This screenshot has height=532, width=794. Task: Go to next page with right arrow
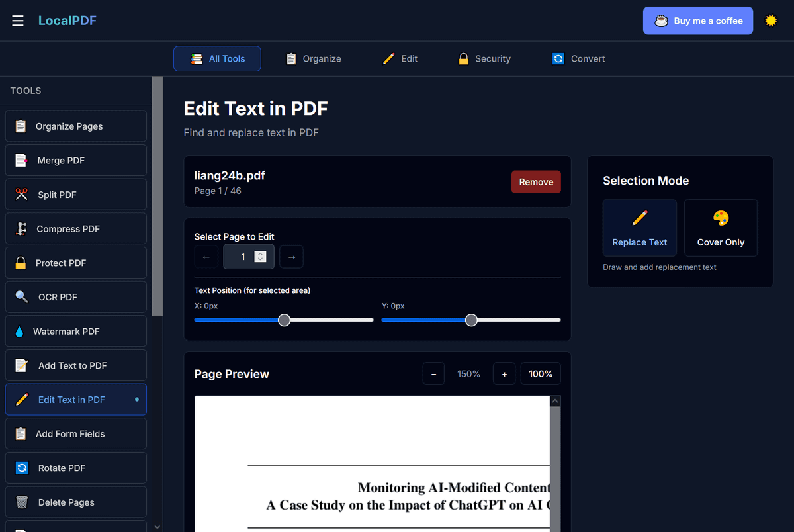[292, 257]
